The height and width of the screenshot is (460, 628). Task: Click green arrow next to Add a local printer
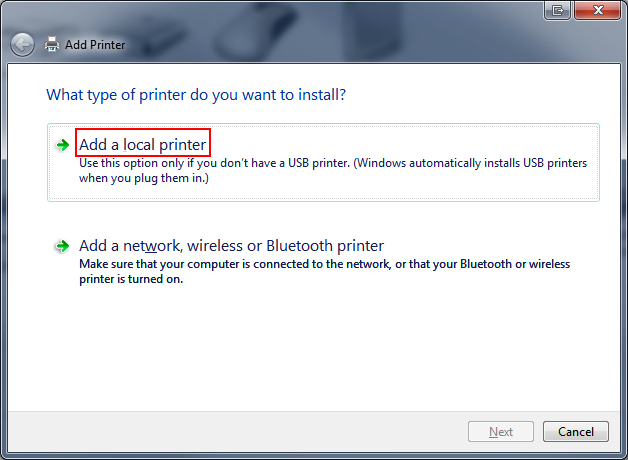click(62, 145)
